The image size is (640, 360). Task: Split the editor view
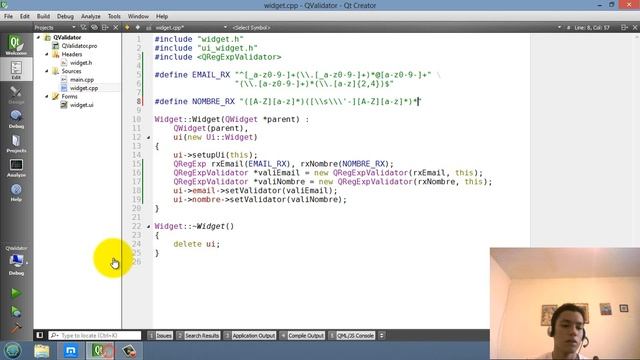[x=624, y=27]
